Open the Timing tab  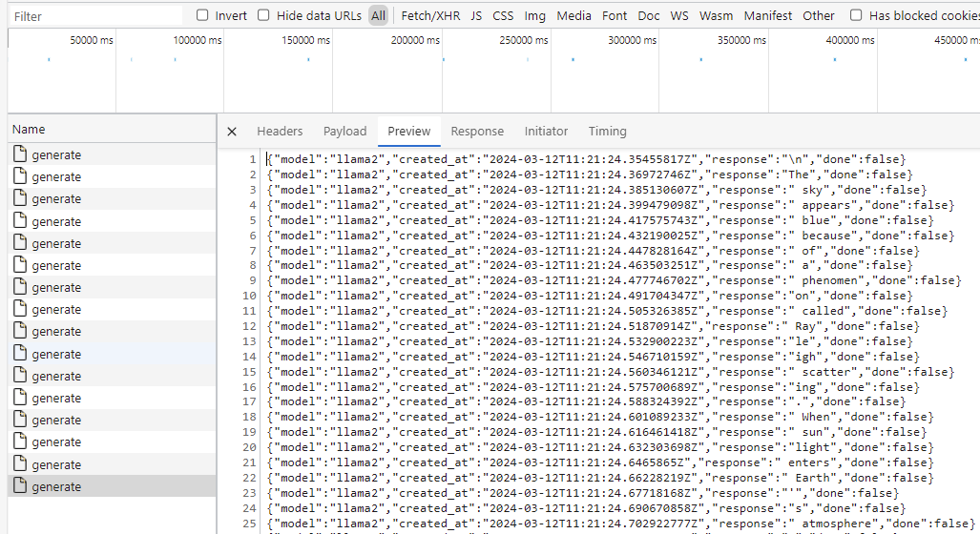pos(607,132)
